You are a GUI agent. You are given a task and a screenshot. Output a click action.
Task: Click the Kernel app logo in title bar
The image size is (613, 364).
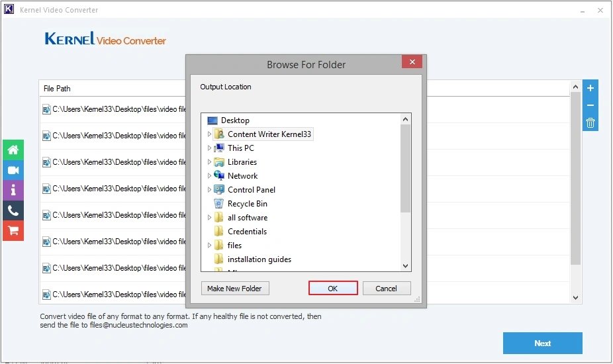9,9
